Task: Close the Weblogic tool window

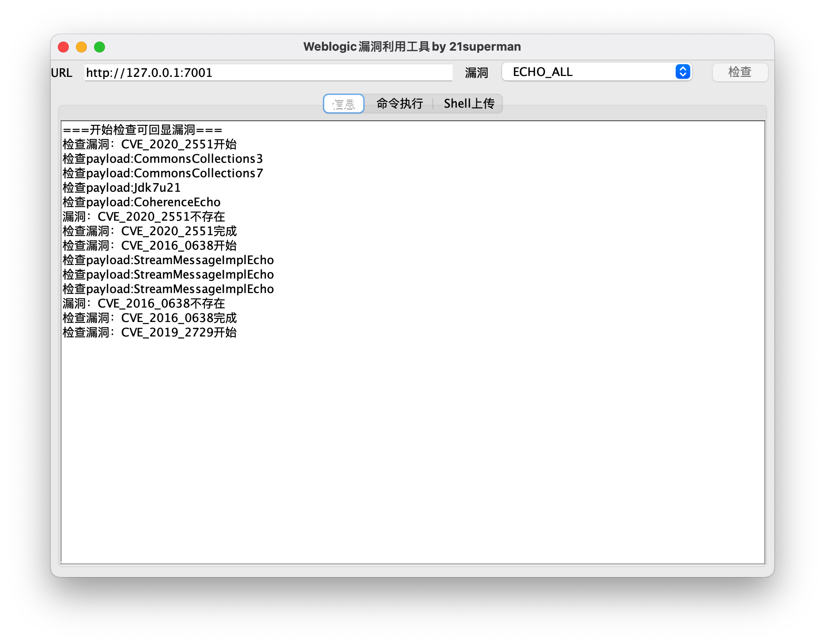Action: coord(63,47)
